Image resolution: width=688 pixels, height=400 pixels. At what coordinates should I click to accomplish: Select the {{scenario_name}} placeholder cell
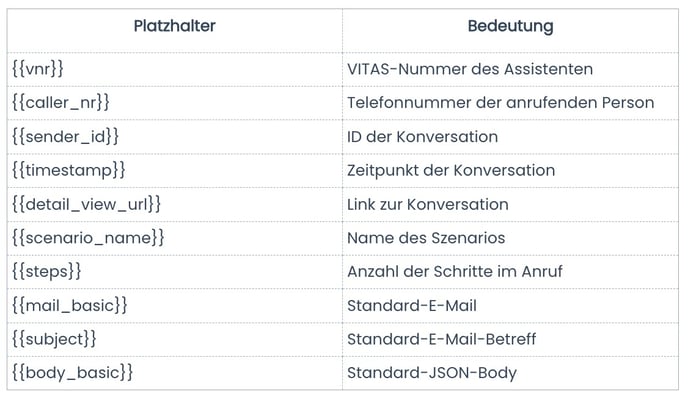coord(88,238)
